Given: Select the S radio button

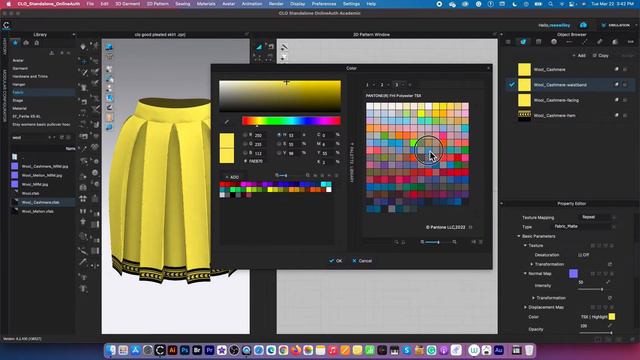Looking at the screenshot, I should 279,144.
